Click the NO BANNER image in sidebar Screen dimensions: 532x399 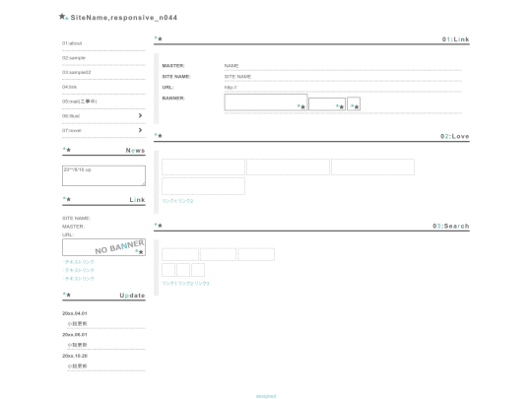click(103, 247)
